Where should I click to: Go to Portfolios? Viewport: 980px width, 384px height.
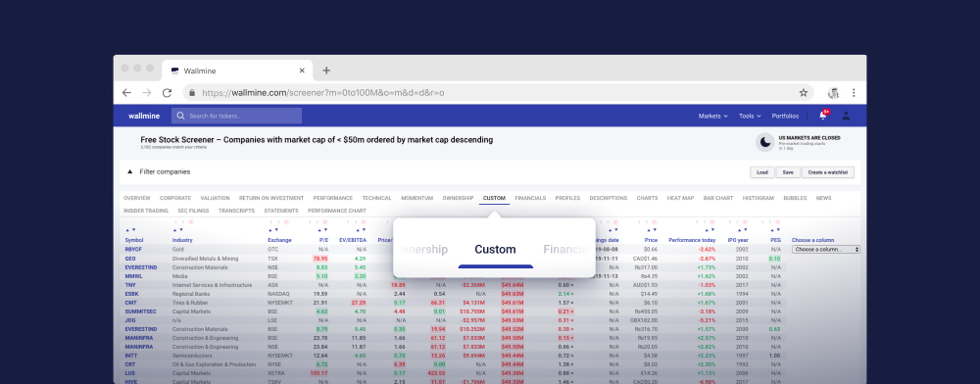[785, 116]
